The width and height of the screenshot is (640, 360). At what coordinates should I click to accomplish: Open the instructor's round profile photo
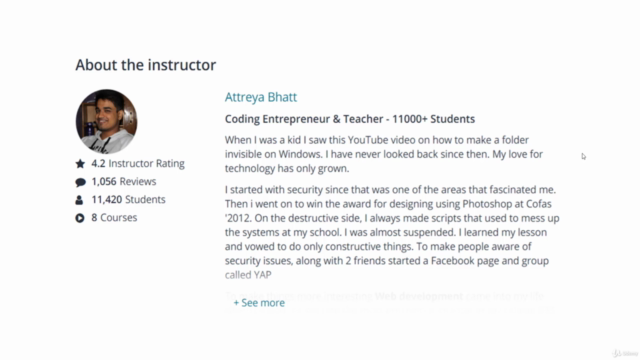(107, 121)
